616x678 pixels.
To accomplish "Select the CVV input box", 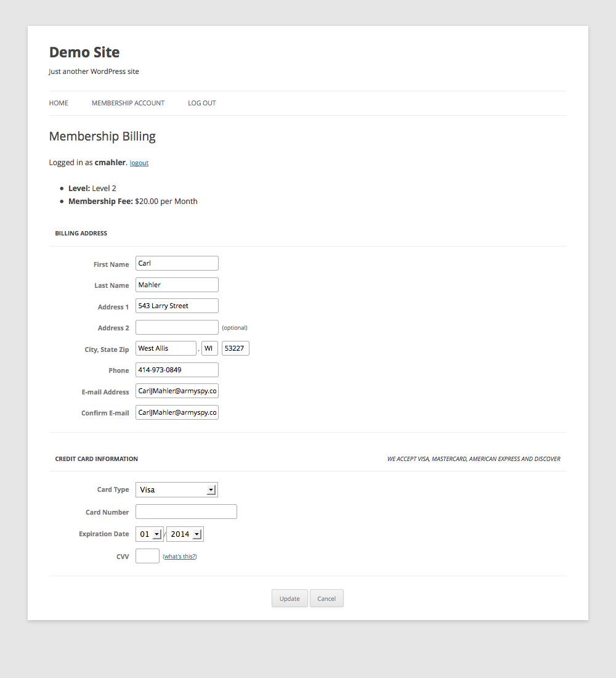I will pos(147,555).
